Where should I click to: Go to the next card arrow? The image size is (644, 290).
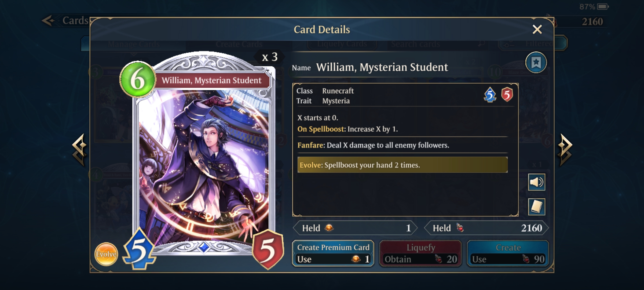[565, 150]
